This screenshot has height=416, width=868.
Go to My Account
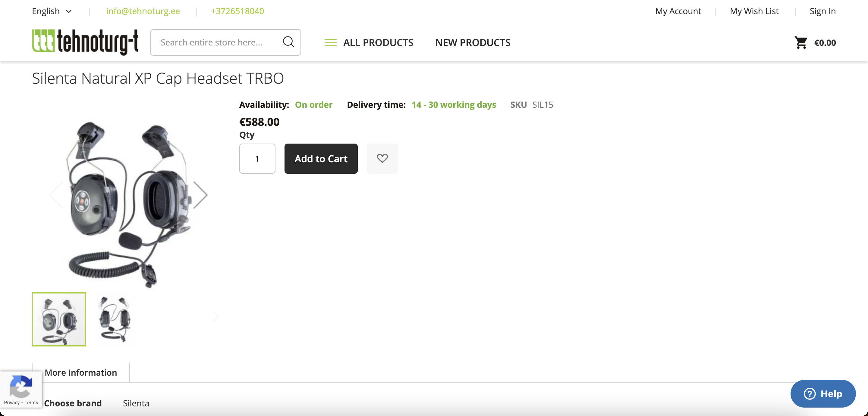(678, 11)
